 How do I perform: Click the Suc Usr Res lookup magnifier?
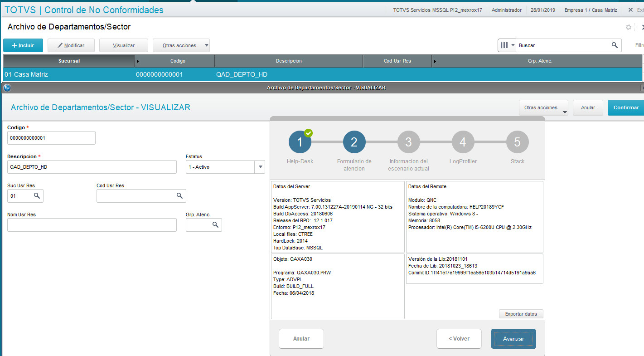point(37,195)
